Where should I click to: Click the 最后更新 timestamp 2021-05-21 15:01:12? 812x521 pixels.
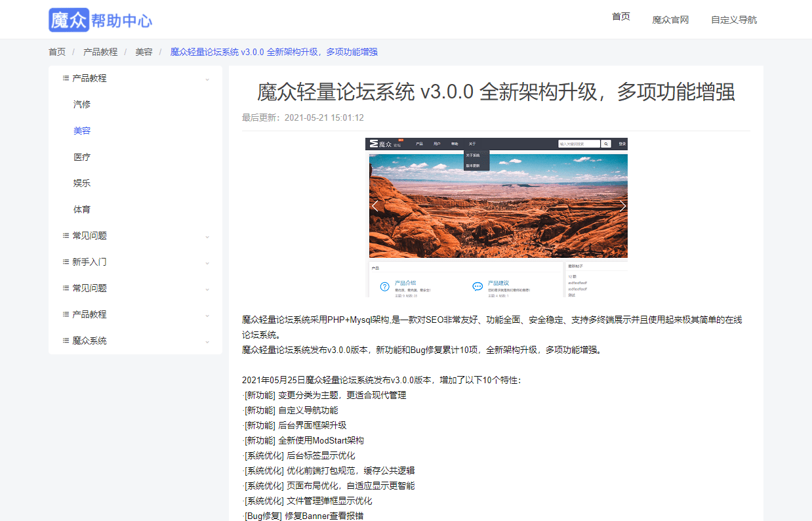point(303,117)
